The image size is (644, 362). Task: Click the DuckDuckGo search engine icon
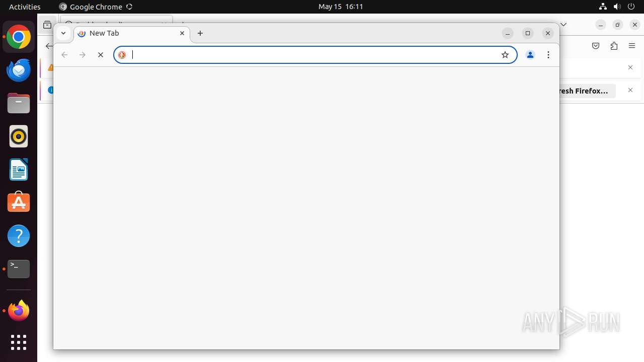click(122, 55)
